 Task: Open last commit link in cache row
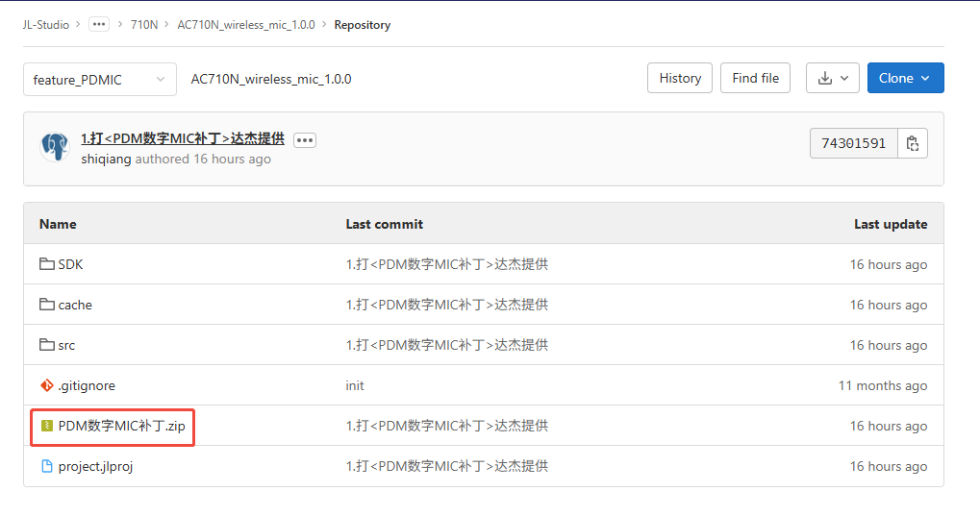[x=447, y=305]
